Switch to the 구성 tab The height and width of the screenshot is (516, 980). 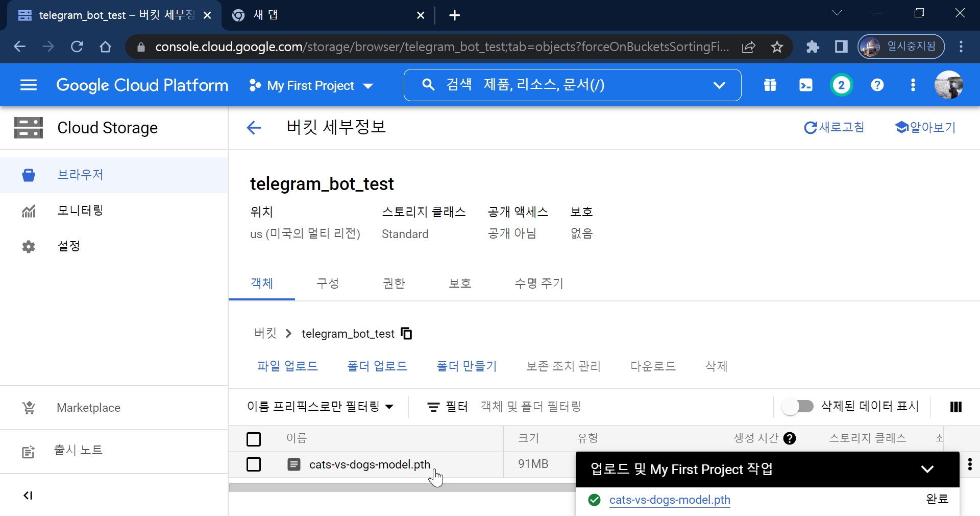point(328,284)
